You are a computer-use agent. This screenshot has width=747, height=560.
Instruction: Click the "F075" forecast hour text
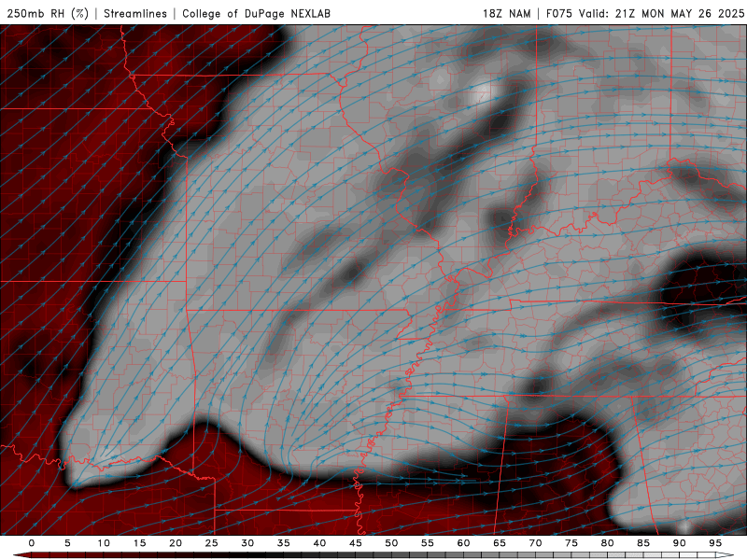click(559, 13)
